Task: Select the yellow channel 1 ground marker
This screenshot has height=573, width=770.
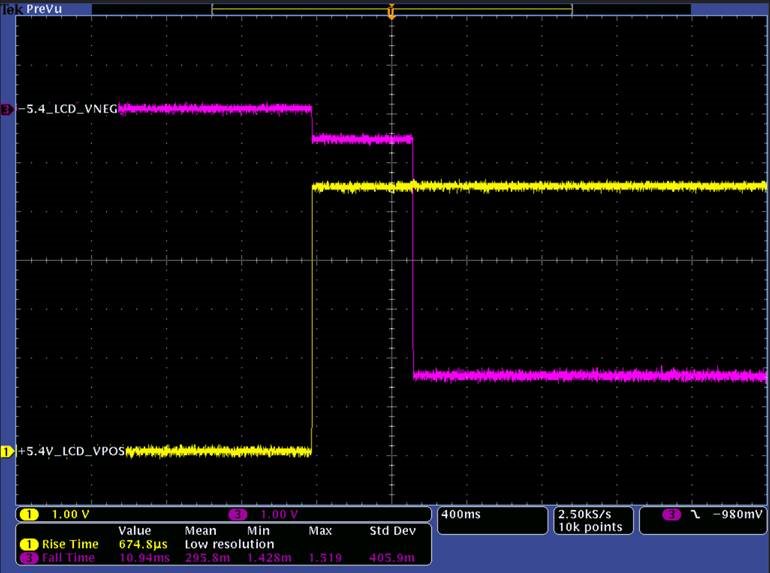Action: (x=7, y=451)
